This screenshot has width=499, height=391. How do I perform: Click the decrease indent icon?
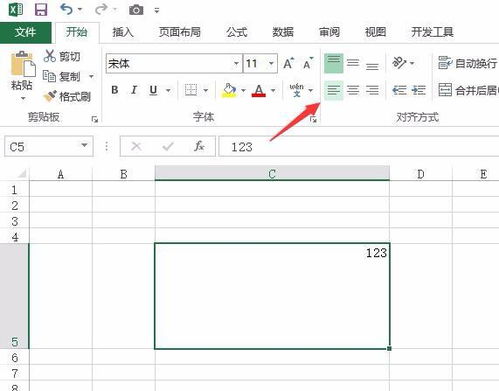point(399,90)
